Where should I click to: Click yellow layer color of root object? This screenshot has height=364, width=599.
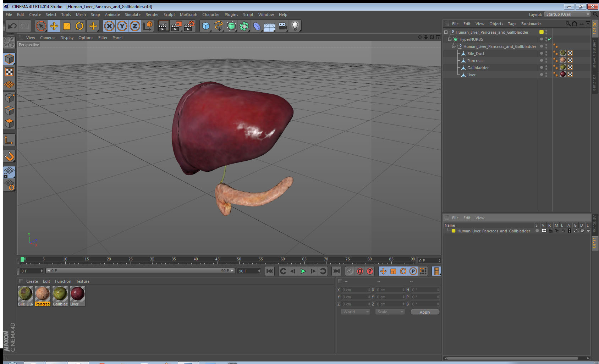pos(542,32)
